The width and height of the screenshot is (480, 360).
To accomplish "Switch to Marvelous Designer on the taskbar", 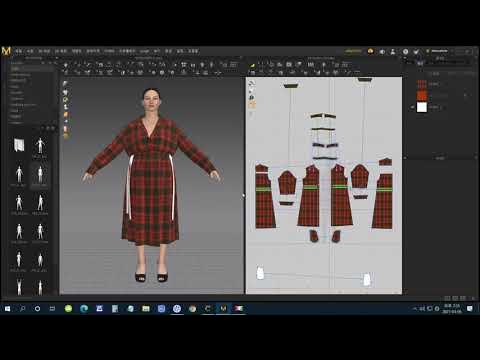I will (223, 309).
